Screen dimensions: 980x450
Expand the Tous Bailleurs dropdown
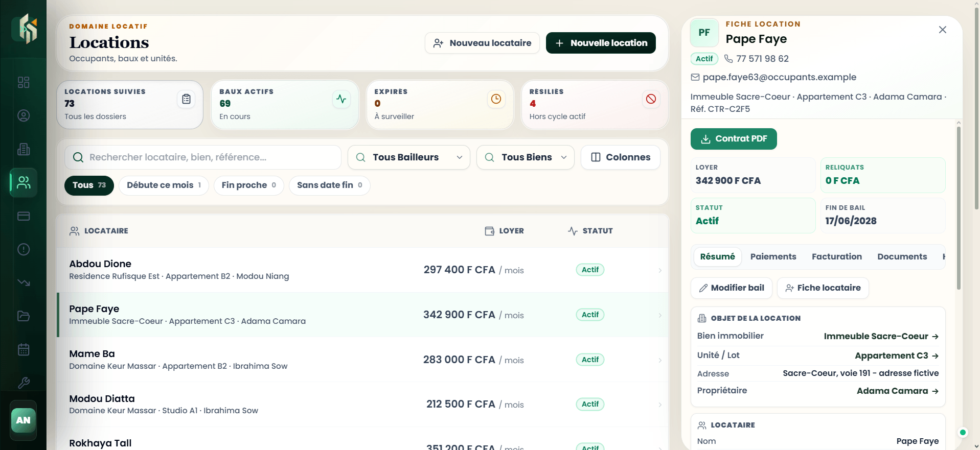coord(409,157)
